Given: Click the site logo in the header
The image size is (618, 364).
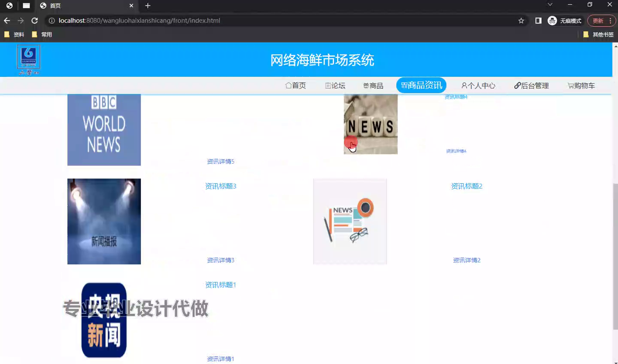Looking at the screenshot, I should click(x=28, y=59).
